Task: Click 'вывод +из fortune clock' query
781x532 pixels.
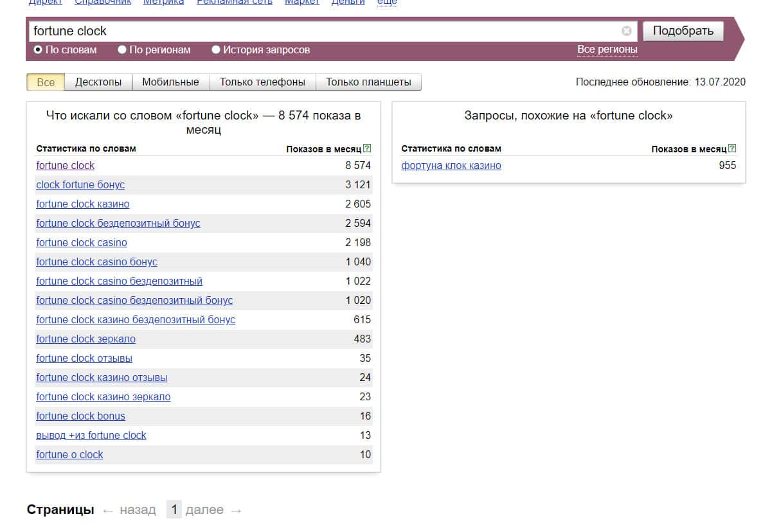Action: (x=91, y=435)
